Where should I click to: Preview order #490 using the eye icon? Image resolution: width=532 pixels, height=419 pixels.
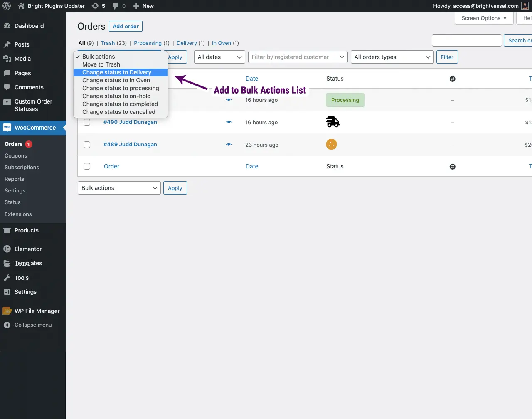click(228, 122)
